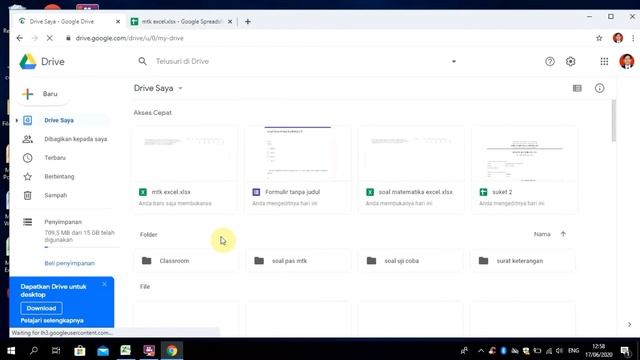
Task: Click the Baru new button
Action: tap(43, 94)
